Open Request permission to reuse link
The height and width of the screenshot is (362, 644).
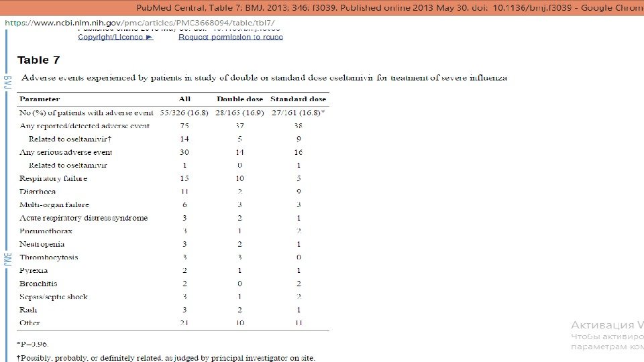(x=230, y=37)
